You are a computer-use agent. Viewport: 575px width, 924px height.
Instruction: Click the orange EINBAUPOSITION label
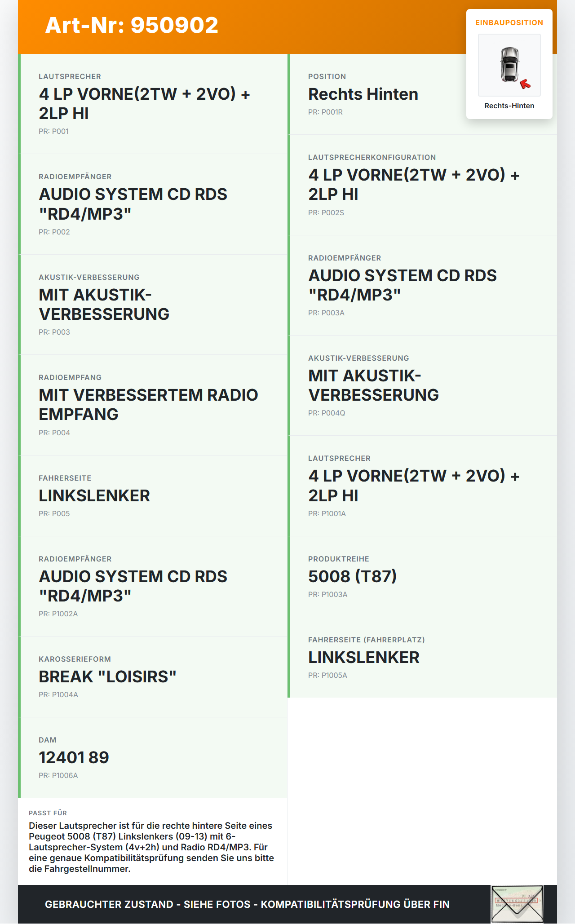pos(509,23)
